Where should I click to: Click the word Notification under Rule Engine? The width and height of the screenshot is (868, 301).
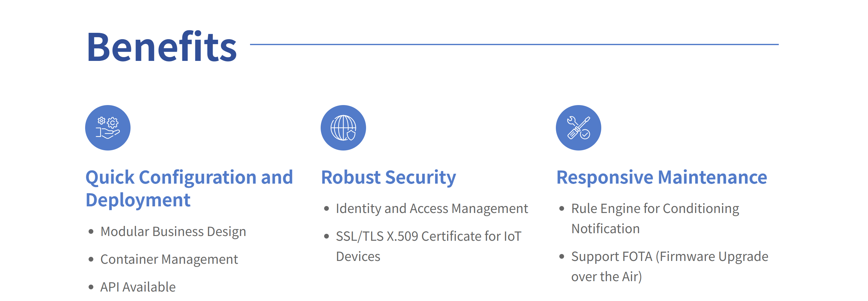(x=605, y=228)
